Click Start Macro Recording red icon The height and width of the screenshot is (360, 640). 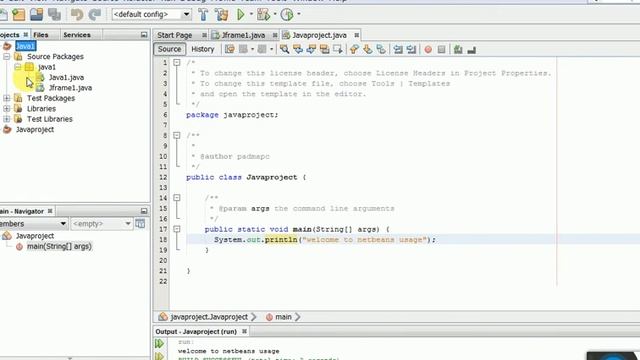[428, 49]
